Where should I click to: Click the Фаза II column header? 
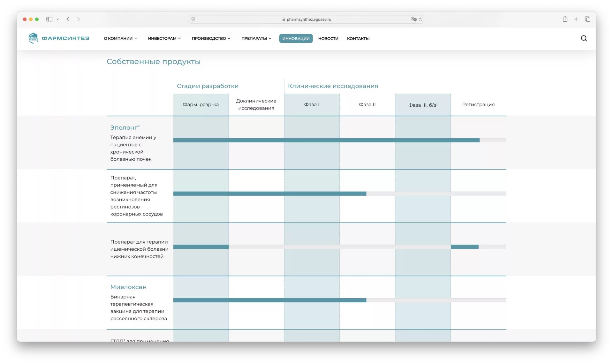(x=367, y=104)
